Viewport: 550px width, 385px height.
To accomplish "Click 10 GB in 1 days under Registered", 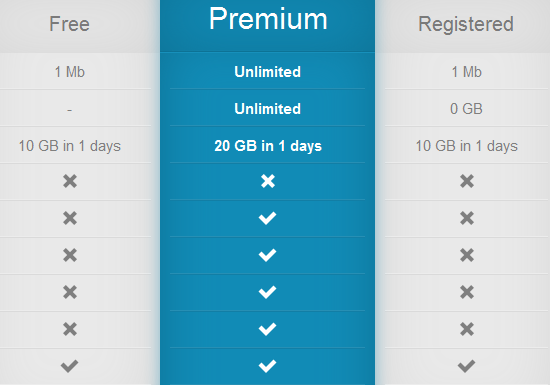I will pos(467,146).
